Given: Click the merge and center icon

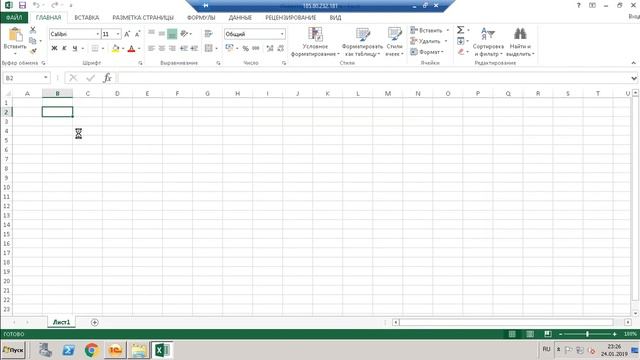Looking at the screenshot, I should [x=209, y=49].
